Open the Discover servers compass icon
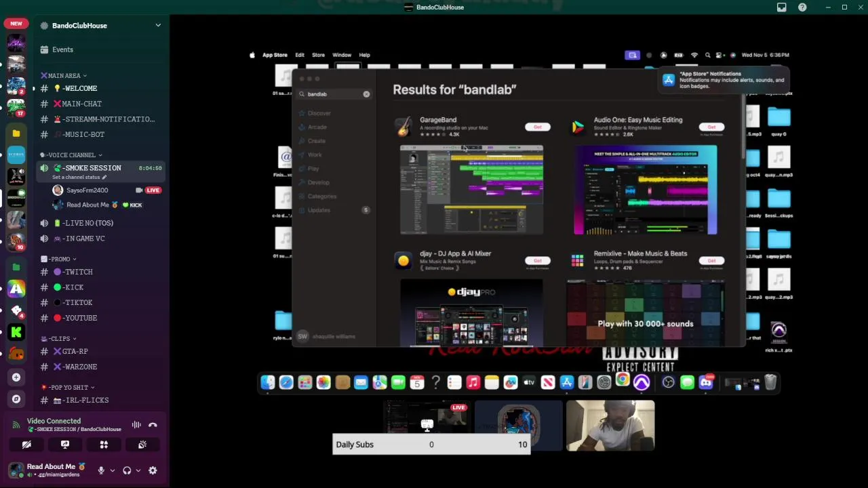Screen dimensions: 868x488 click(16, 399)
